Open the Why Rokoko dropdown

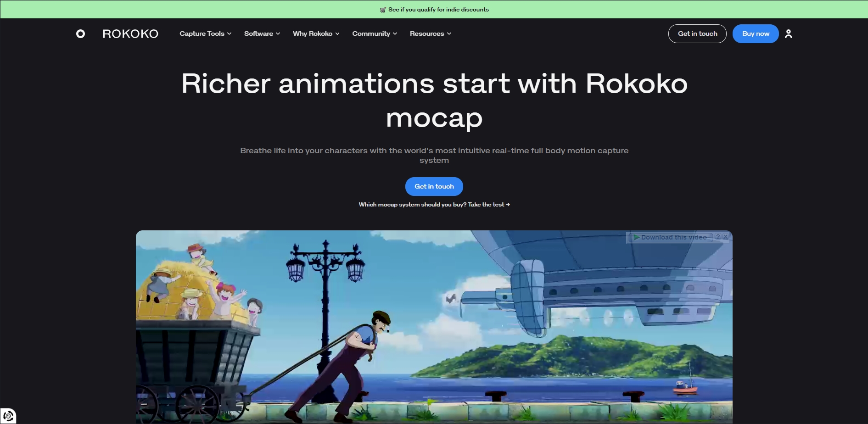(316, 33)
